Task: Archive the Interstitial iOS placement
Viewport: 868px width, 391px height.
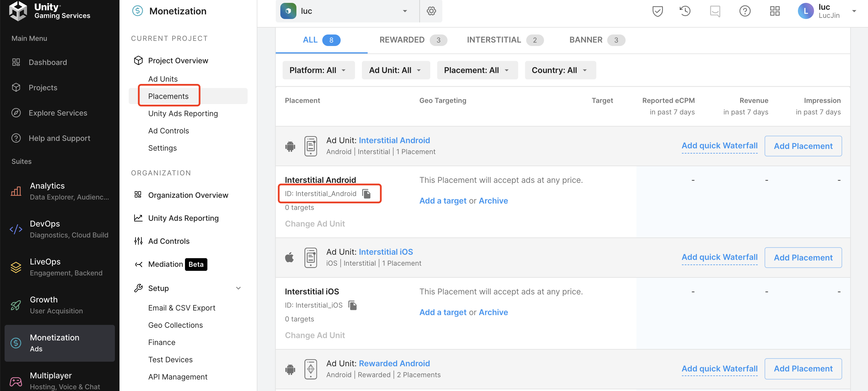Action: (493, 312)
